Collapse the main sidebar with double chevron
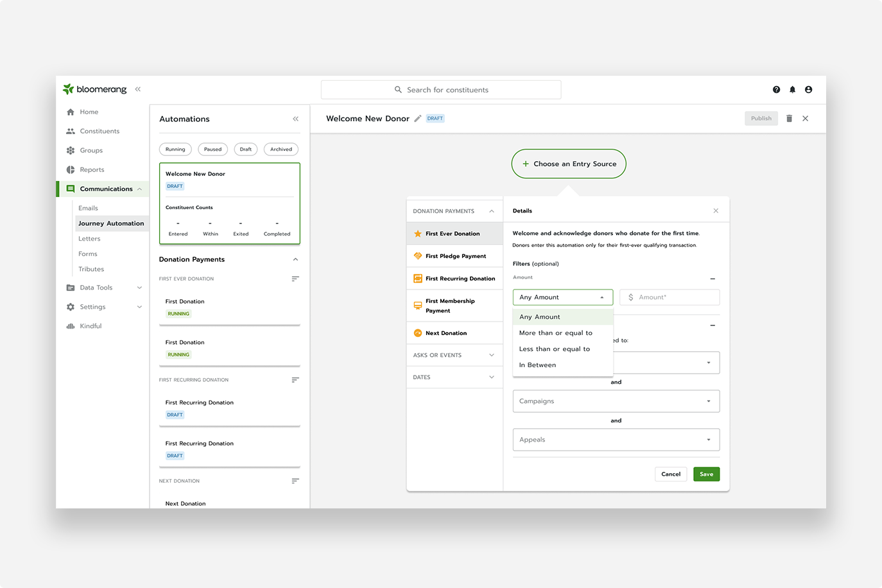This screenshot has width=882, height=588. point(138,89)
